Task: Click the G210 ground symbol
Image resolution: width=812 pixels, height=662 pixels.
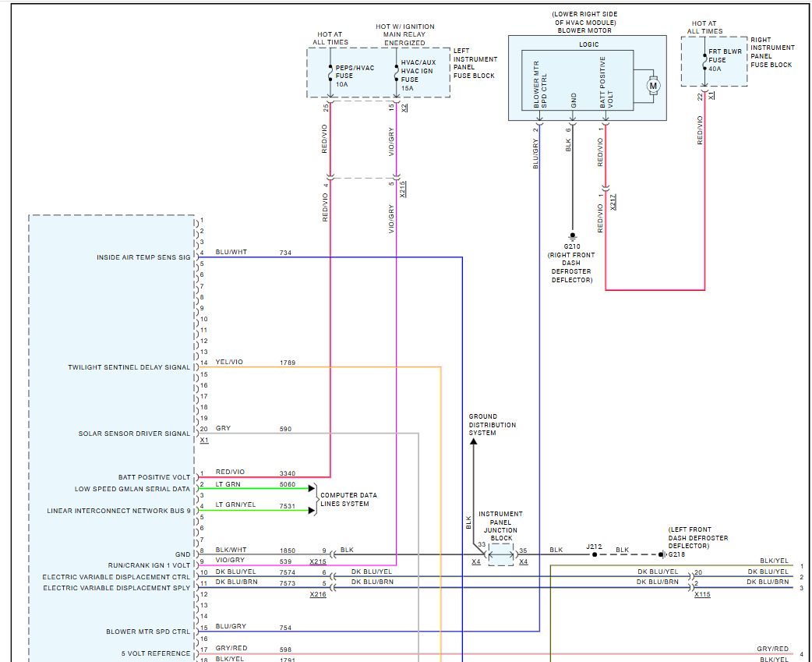Action: coord(573,235)
